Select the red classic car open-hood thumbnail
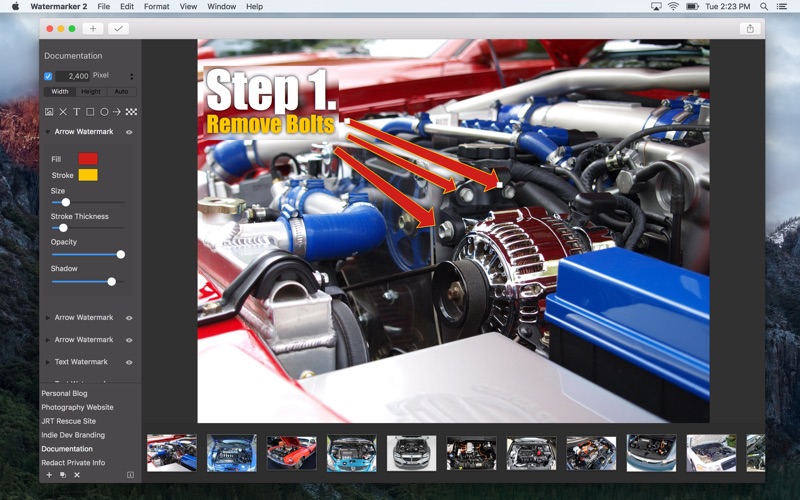Screen dimensions: 800x500 point(291,453)
